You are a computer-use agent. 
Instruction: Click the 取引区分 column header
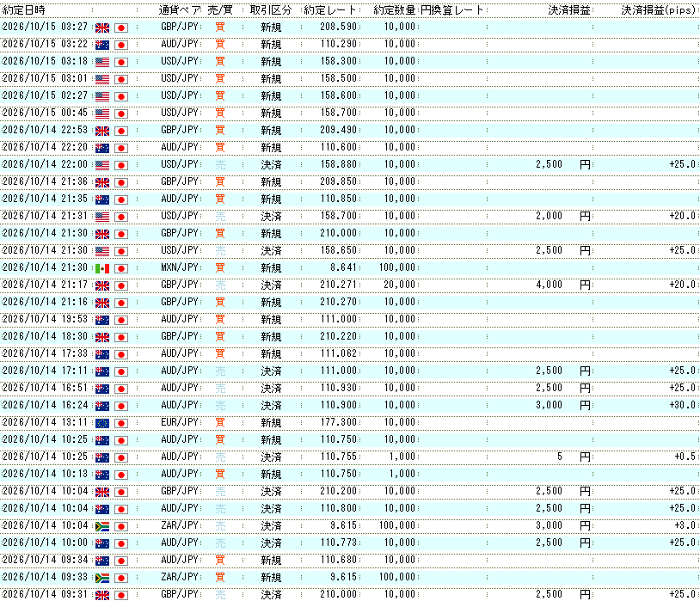(271, 9)
